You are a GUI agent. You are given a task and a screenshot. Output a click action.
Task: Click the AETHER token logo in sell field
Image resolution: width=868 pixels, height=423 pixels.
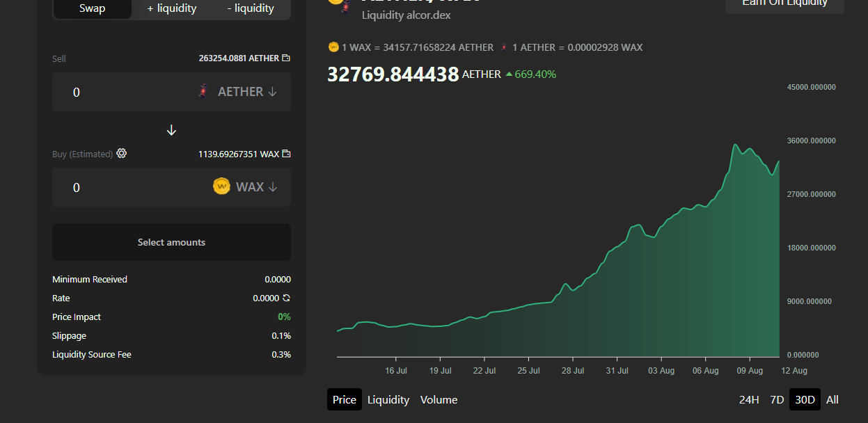point(203,91)
